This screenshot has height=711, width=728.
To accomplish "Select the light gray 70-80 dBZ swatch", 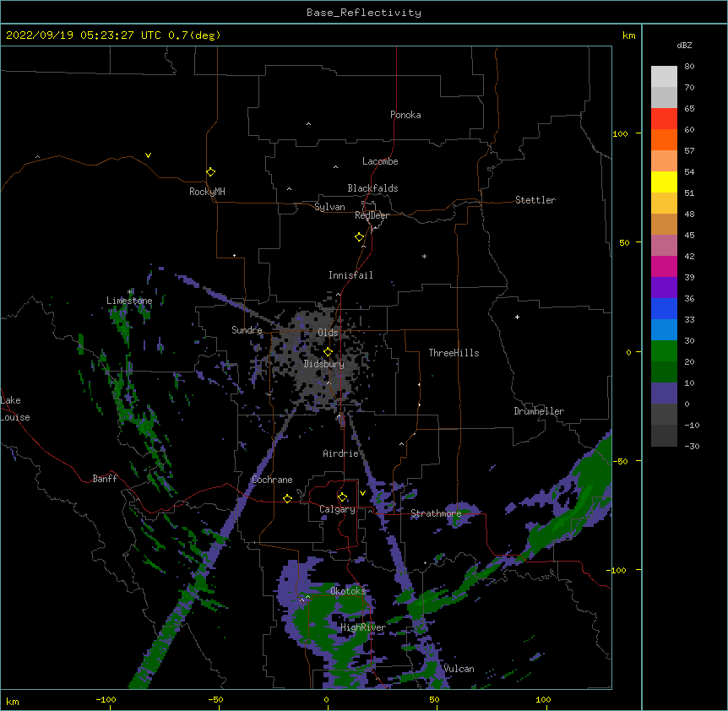I will click(x=664, y=77).
